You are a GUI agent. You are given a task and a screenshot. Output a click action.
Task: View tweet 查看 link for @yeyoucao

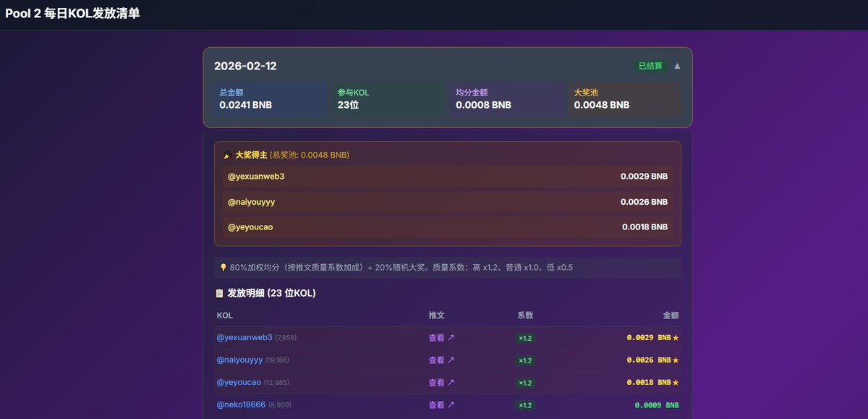441,382
